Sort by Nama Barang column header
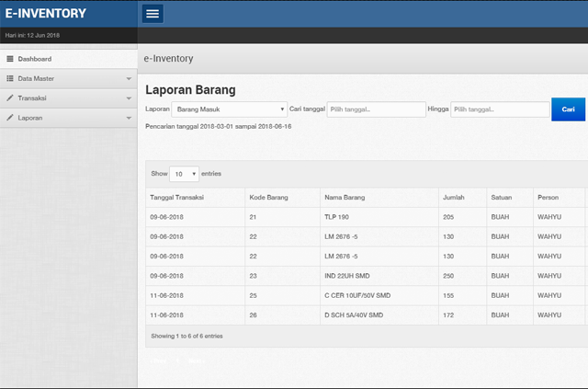588x389 pixels. pyautogui.click(x=346, y=198)
